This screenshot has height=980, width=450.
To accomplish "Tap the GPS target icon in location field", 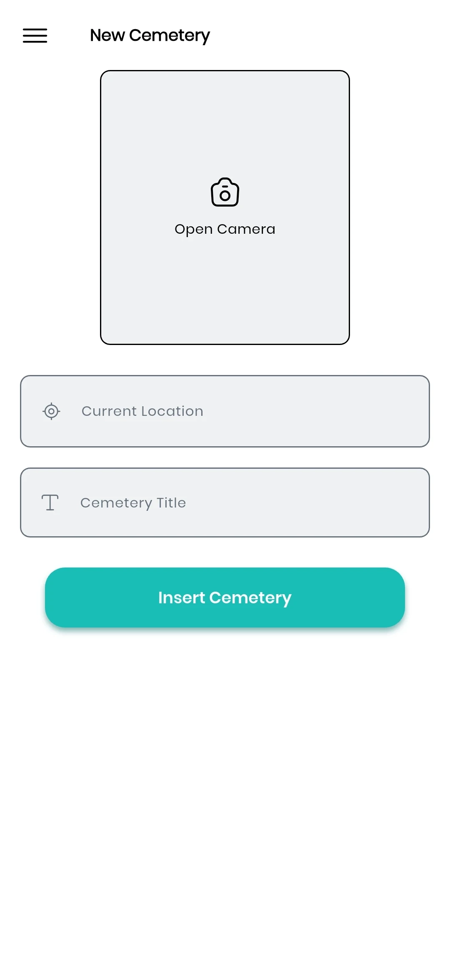I will coord(51,411).
